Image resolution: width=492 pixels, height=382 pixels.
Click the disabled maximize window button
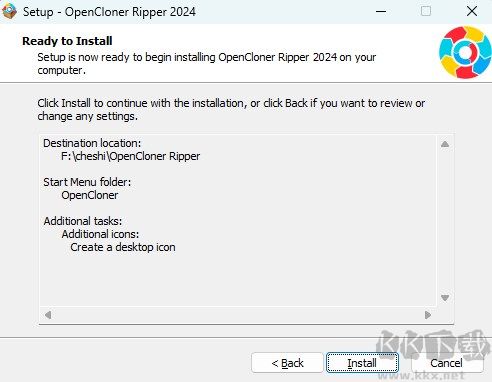tap(426, 11)
